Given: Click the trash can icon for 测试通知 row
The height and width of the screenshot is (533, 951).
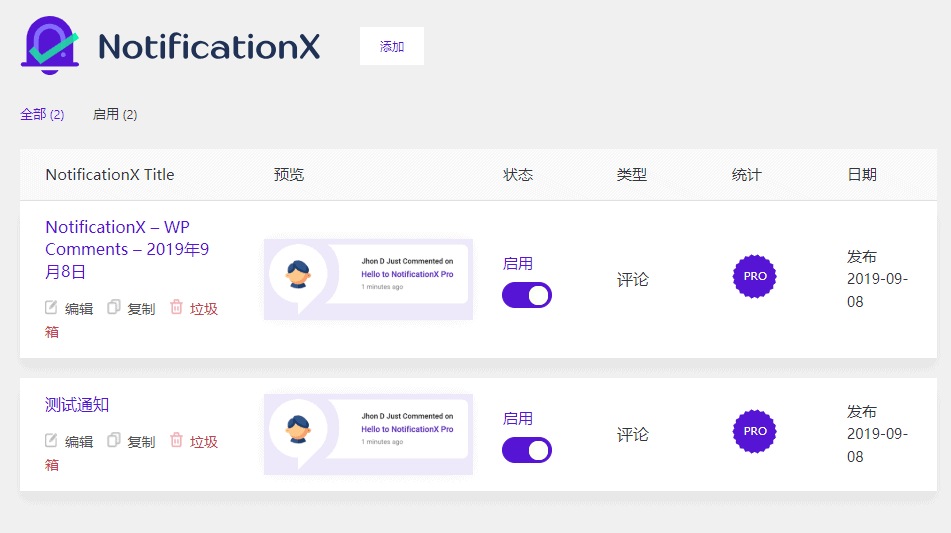Looking at the screenshot, I should click(x=176, y=440).
